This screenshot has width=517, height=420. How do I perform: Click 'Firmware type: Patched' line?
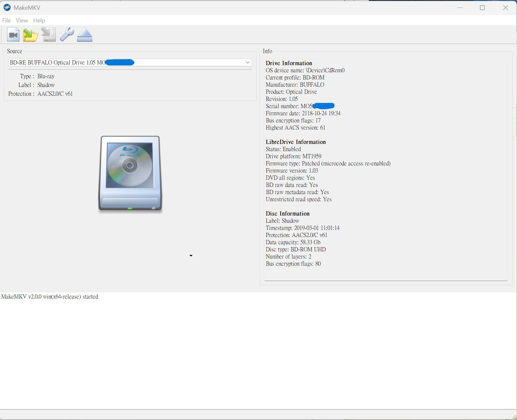(x=328, y=164)
